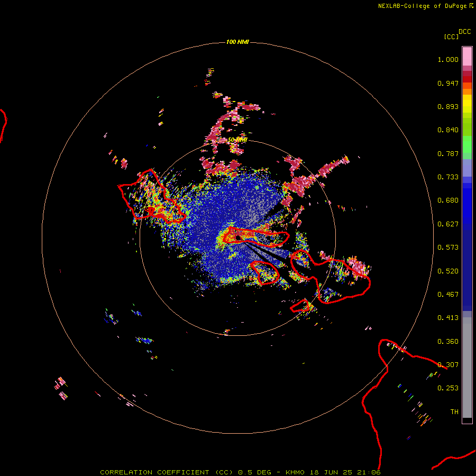
Task: Select the 0.680 scale value
Action: (x=448, y=200)
